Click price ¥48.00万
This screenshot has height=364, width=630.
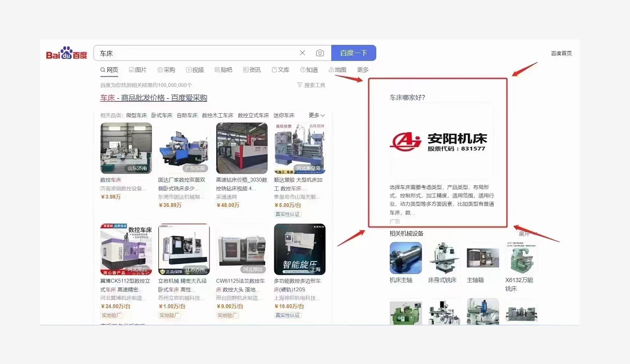click(228, 205)
